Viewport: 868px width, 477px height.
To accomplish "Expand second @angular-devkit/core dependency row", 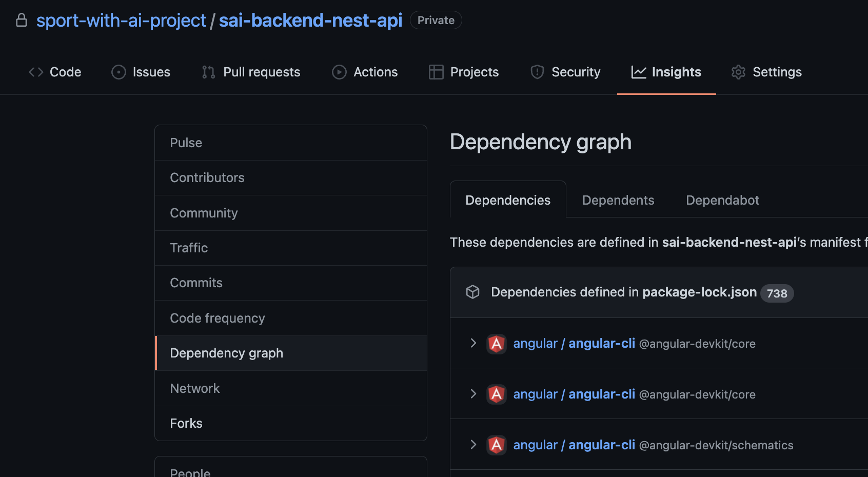I will coord(473,393).
